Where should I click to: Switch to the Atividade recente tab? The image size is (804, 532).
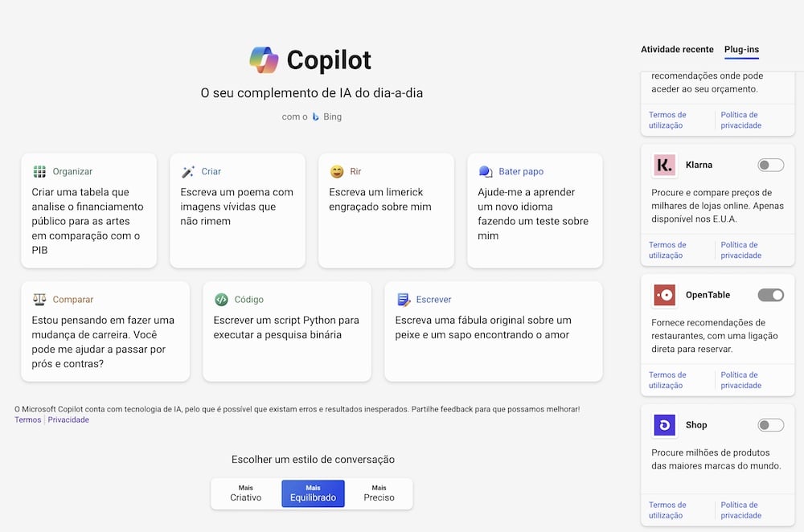[x=677, y=49]
